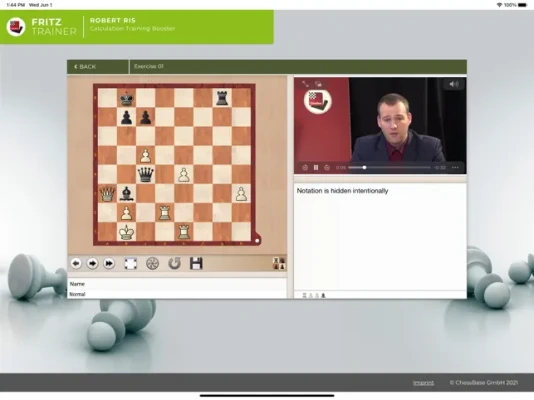Viewport: 534px width, 400px height.
Task: Click the board frame icon in toolbar
Action: point(130,263)
